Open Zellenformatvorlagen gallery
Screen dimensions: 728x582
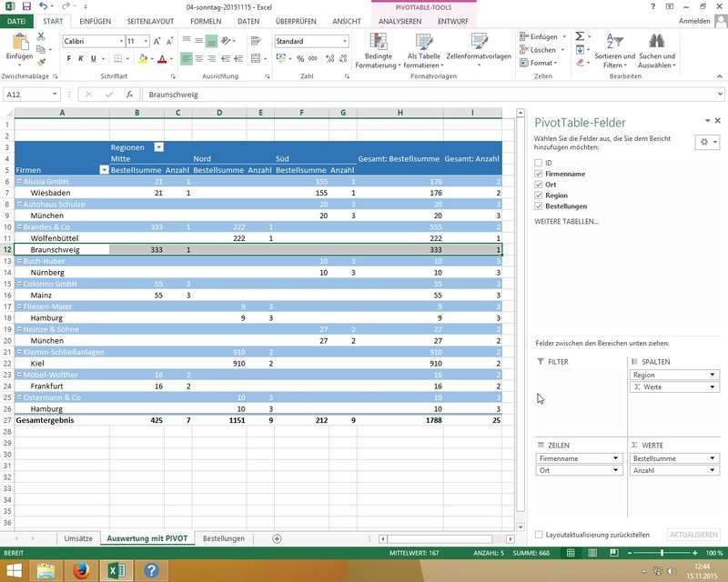(x=479, y=42)
